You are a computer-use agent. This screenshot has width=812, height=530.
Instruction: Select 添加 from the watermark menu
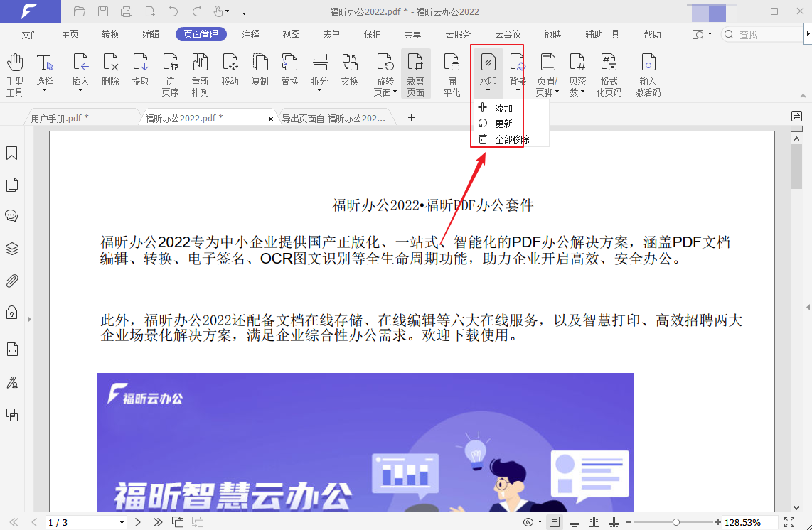click(x=503, y=108)
